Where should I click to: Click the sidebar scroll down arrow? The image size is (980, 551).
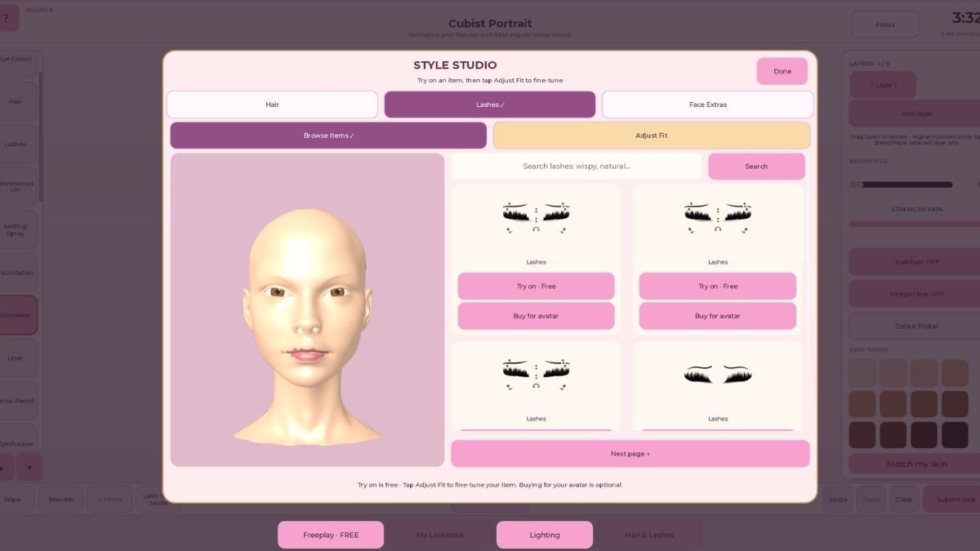pyautogui.click(x=29, y=468)
